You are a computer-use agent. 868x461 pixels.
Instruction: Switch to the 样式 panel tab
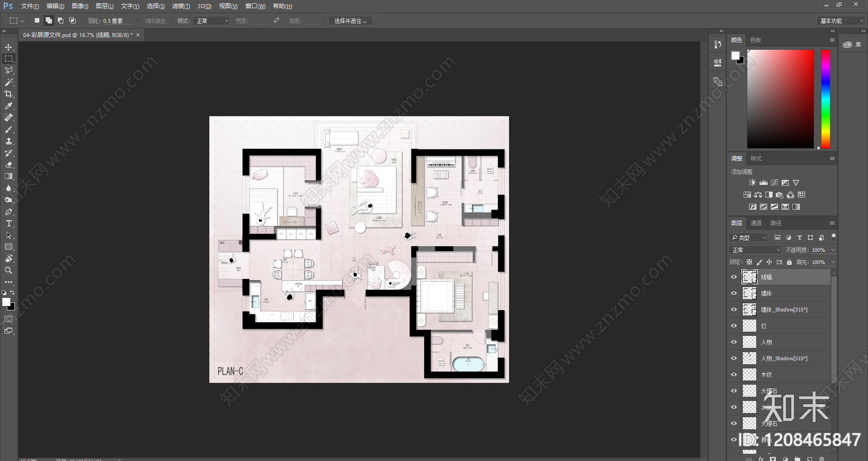click(x=756, y=158)
